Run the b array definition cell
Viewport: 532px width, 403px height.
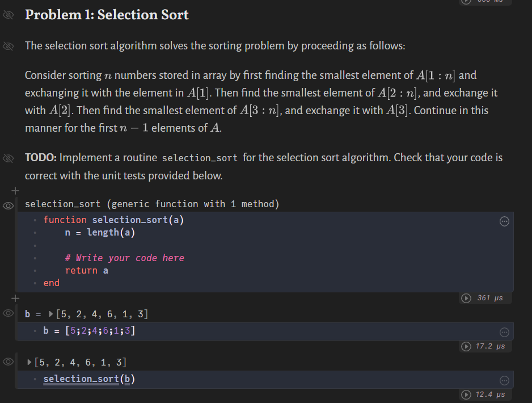click(467, 346)
